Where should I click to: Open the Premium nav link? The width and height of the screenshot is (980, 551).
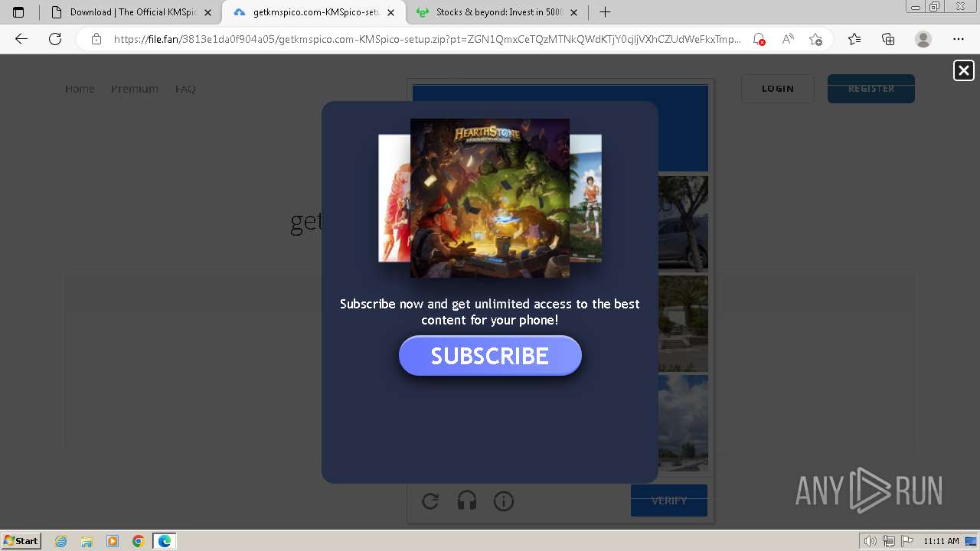[x=135, y=89]
